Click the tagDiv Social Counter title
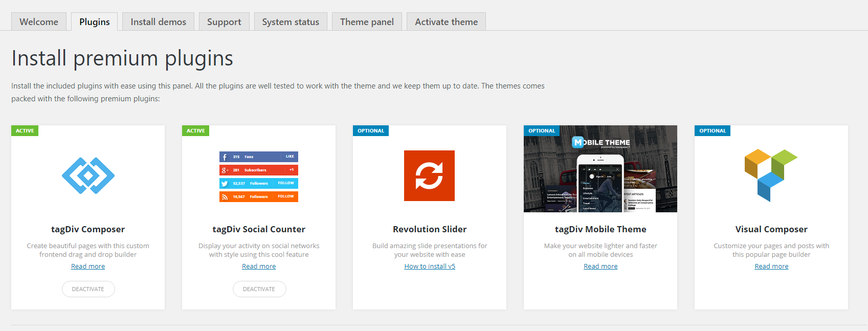Screen dimensions: 868x331 [x=259, y=229]
